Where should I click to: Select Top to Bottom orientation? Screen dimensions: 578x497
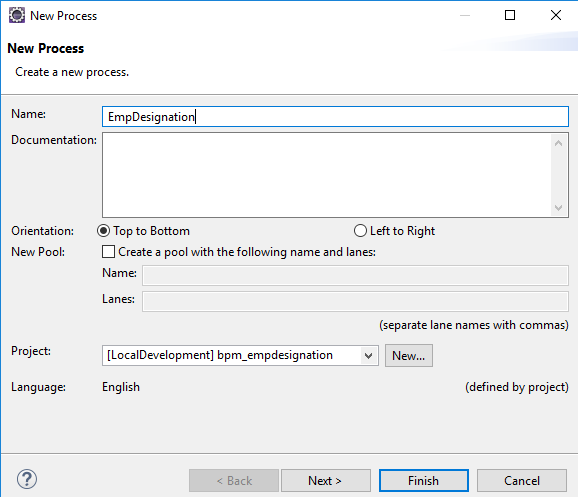[103, 231]
